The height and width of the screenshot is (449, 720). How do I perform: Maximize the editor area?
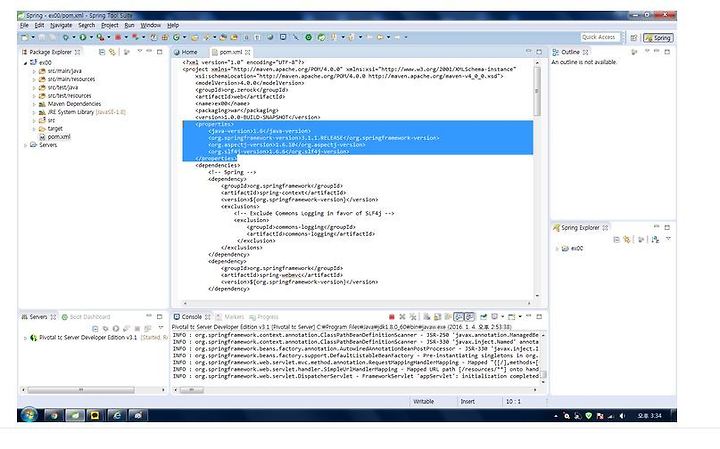pyautogui.click(x=539, y=52)
